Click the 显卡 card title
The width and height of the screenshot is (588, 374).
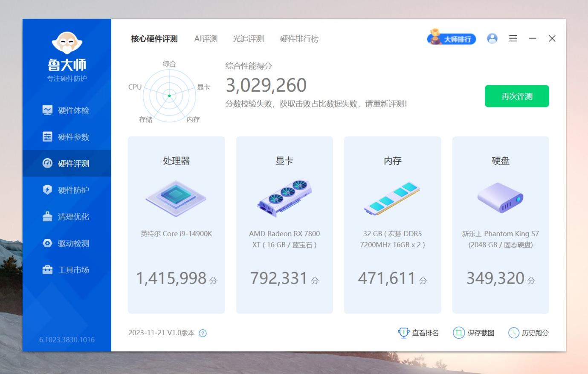click(x=284, y=161)
